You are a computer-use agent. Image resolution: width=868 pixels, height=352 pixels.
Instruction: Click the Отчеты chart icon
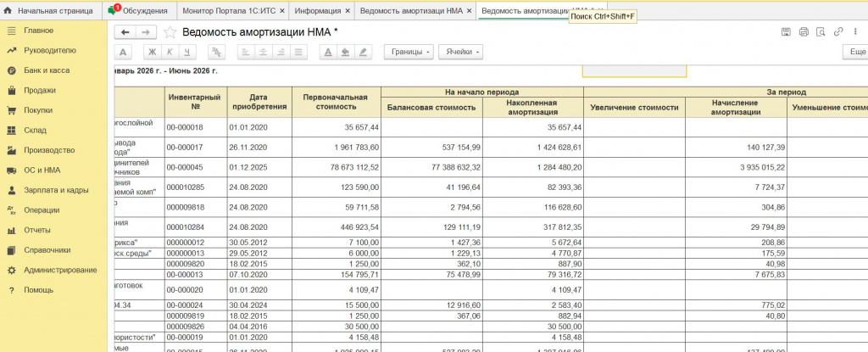tap(11, 230)
